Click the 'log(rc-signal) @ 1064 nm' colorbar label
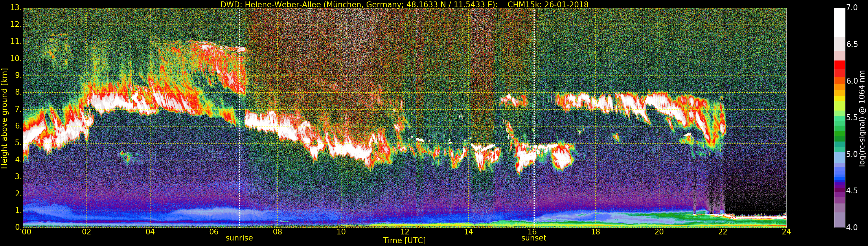Image resolution: width=868 pixels, height=246 pixels. point(862,118)
